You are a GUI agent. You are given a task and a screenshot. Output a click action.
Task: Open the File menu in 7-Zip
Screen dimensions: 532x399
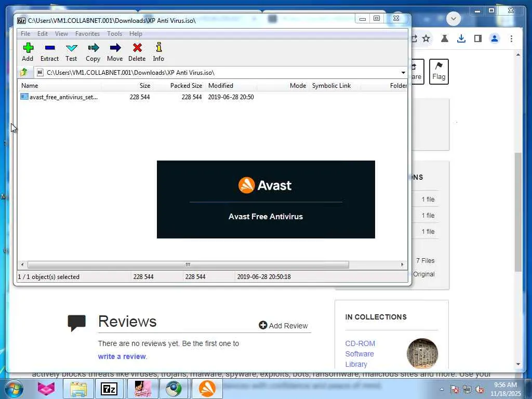click(25, 34)
